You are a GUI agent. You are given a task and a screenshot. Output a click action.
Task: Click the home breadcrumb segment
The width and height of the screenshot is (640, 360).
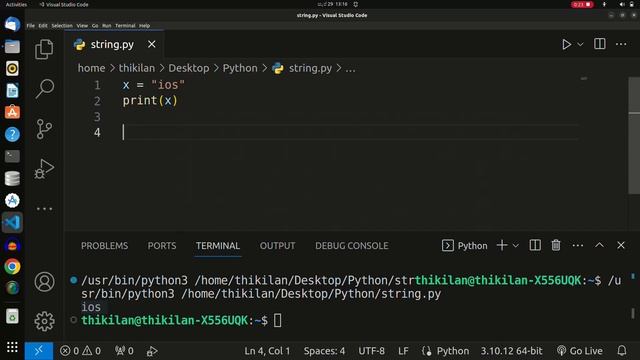pyautogui.click(x=91, y=68)
